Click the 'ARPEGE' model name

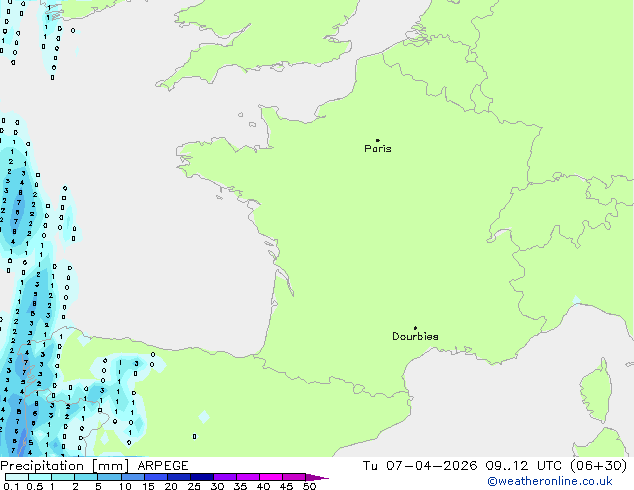[163, 466]
